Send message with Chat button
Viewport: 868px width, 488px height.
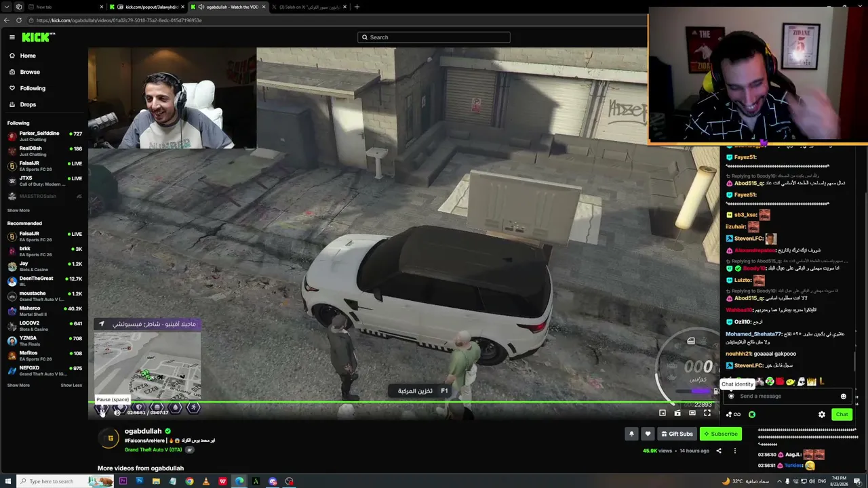[842, 414]
